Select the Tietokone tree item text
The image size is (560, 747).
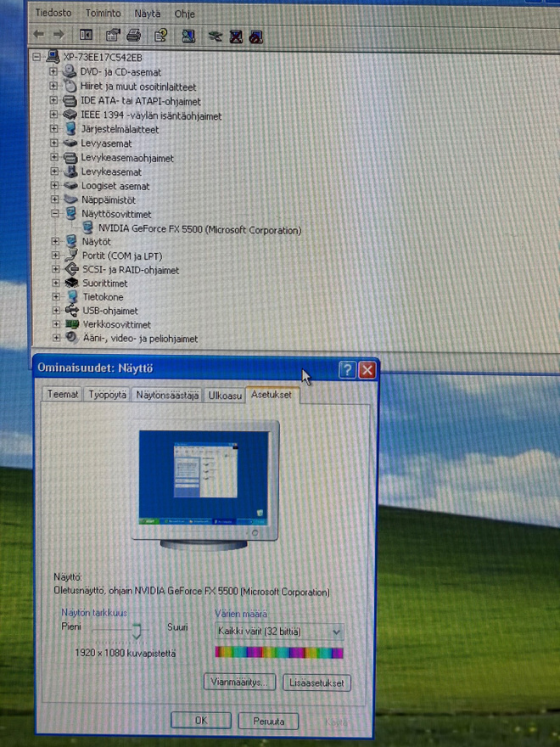pyautogui.click(x=103, y=297)
